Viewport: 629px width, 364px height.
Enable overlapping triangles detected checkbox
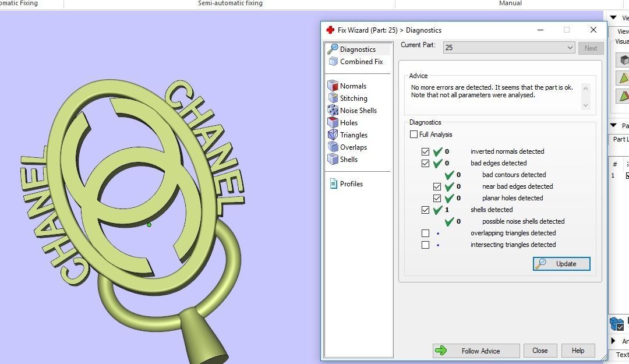tap(425, 233)
